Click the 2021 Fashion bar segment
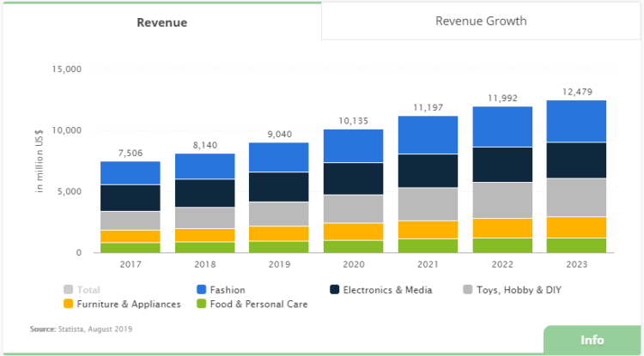The height and width of the screenshot is (356, 644). click(427, 135)
